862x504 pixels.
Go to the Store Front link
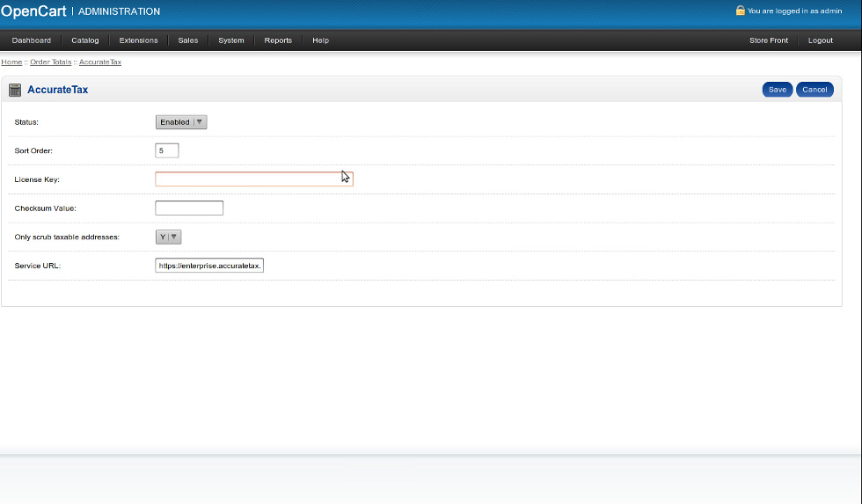pyautogui.click(x=769, y=40)
